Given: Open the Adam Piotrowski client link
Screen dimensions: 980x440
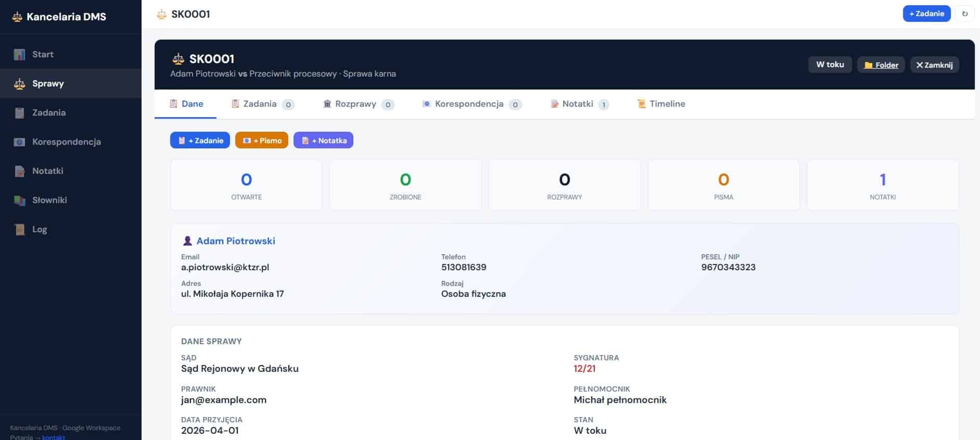Looking at the screenshot, I should [x=236, y=241].
